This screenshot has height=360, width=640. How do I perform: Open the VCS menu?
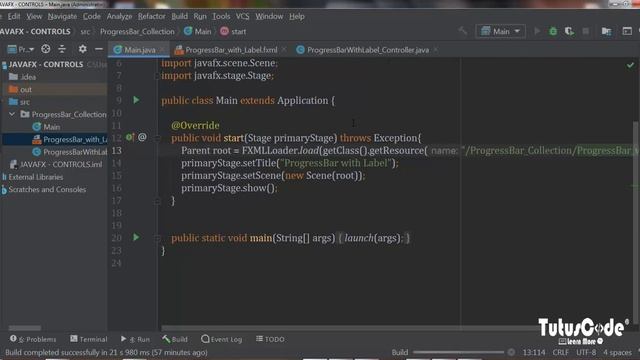tap(242, 16)
